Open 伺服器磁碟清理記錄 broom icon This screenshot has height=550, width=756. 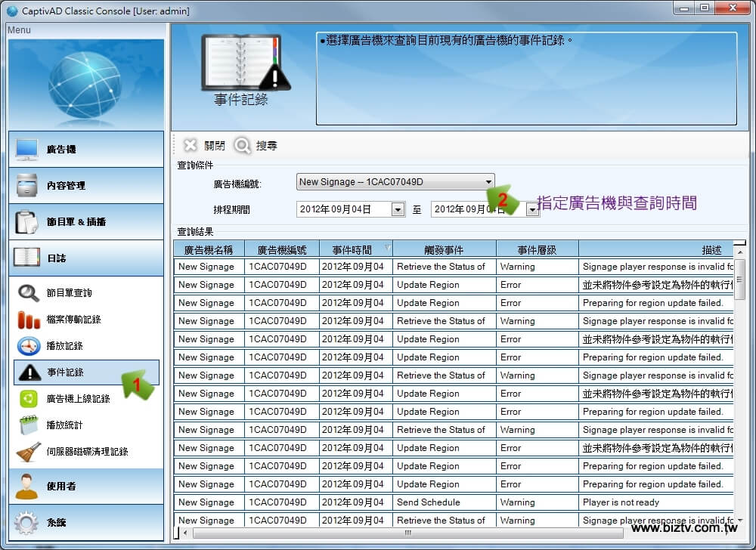pos(29,452)
